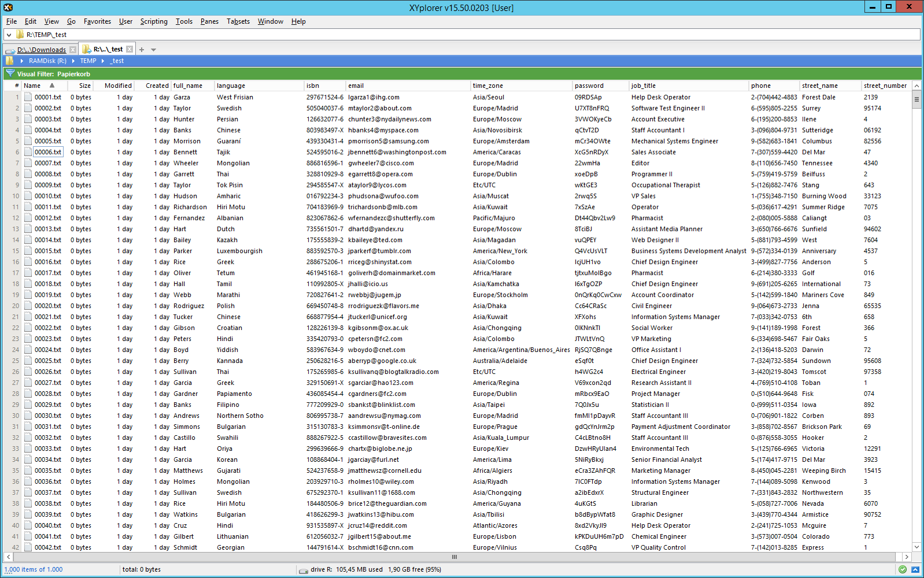Open the Scripting menu
The height and width of the screenshot is (578, 924).
[154, 21]
